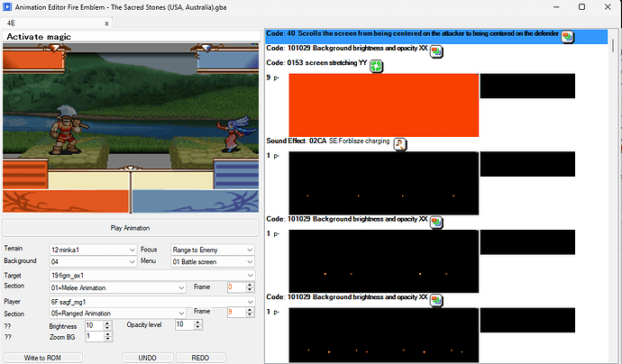The image size is (622, 364).
Task: Click the Opacity level value field
Action: [x=185, y=324]
